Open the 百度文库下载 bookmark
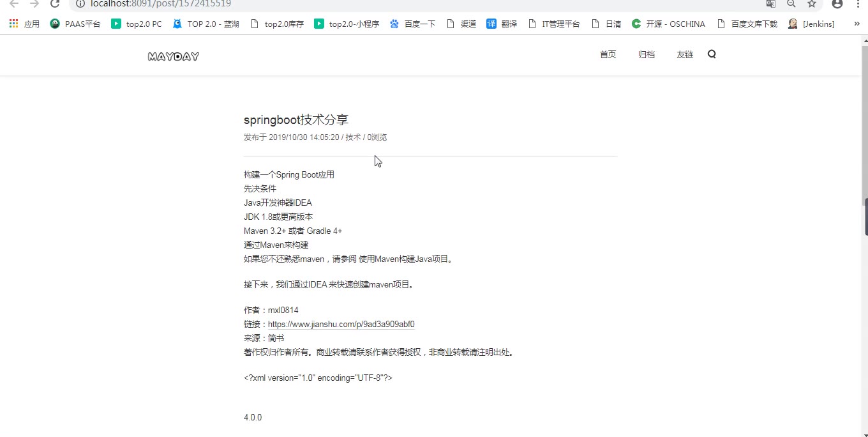Viewport: 868px width, 437px height. tap(747, 24)
